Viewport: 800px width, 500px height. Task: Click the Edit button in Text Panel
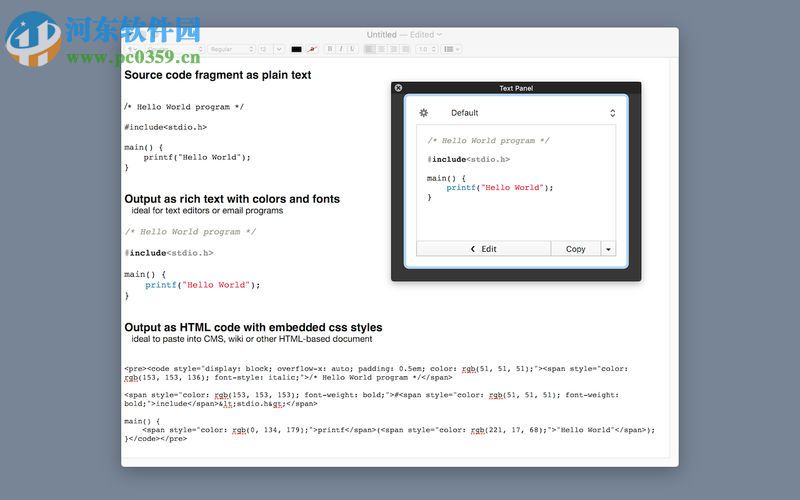tap(483, 248)
